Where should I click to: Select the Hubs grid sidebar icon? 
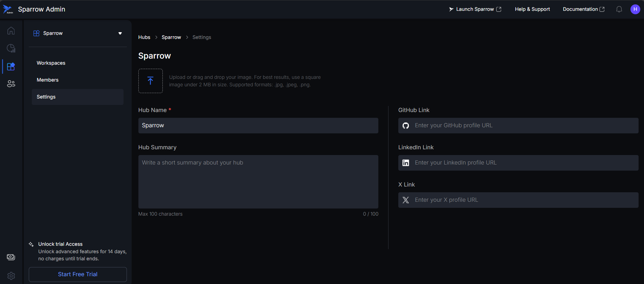tap(11, 66)
